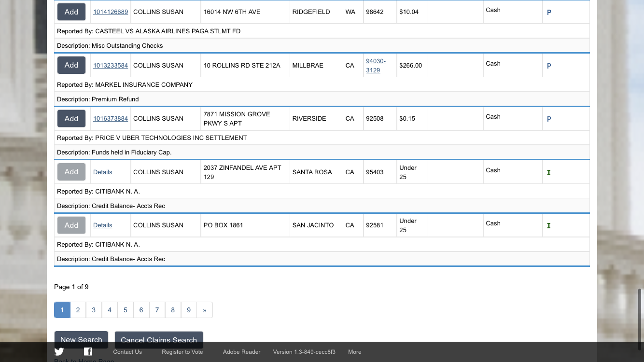
Task: Click the Funds held in Fiduciary Cap. description
Action: click(114, 152)
